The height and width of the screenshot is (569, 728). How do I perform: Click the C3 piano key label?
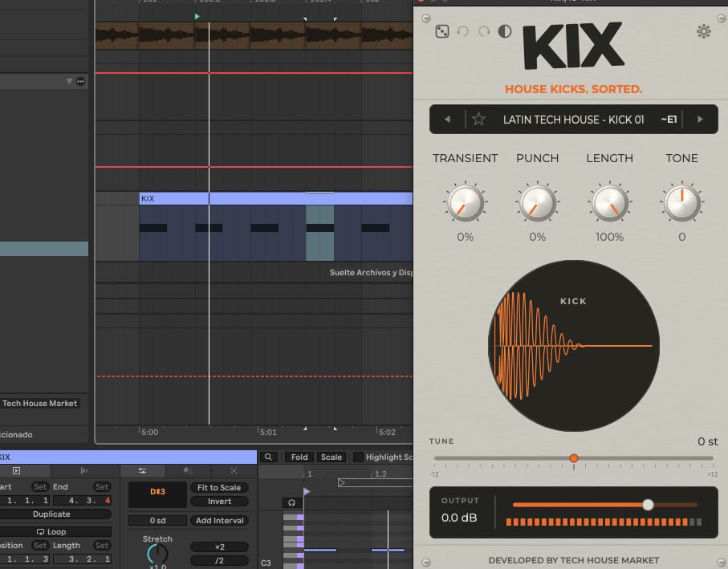[x=266, y=563]
